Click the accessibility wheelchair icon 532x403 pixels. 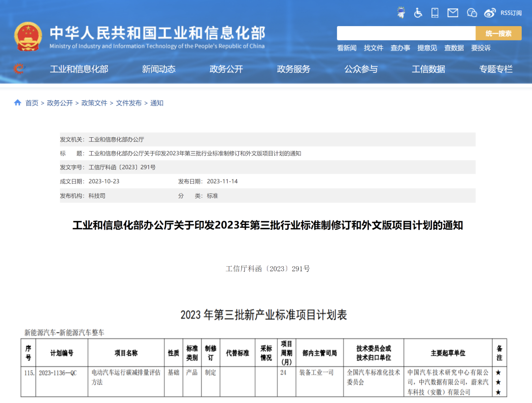tap(417, 13)
